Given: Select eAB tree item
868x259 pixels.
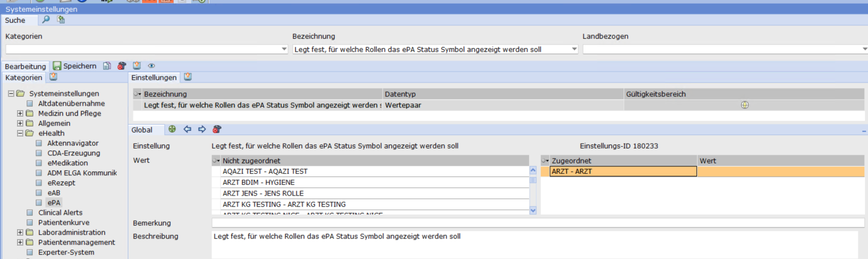Looking at the screenshot, I should [x=54, y=192].
